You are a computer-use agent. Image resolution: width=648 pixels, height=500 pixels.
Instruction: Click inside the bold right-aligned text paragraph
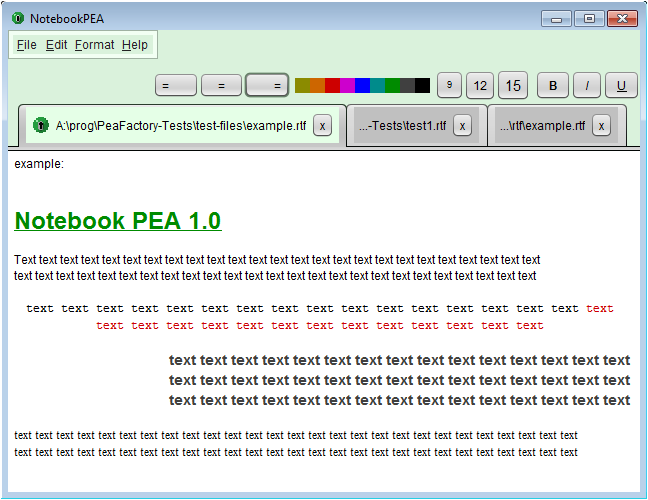(399, 380)
